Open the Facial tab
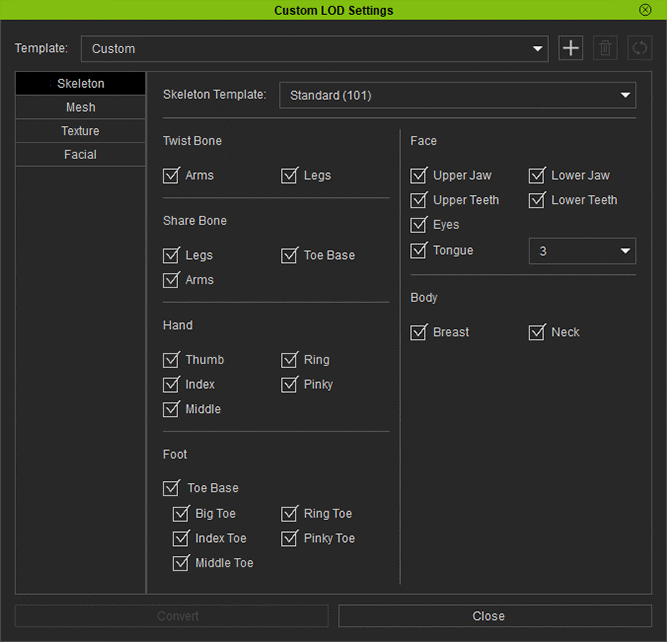The height and width of the screenshot is (642, 667). point(80,155)
